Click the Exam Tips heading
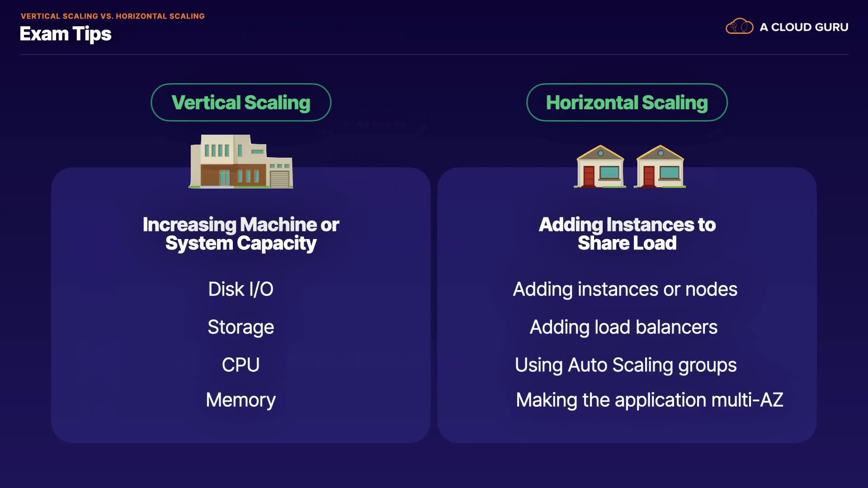Image resolution: width=868 pixels, height=488 pixels. [x=66, y=34]
